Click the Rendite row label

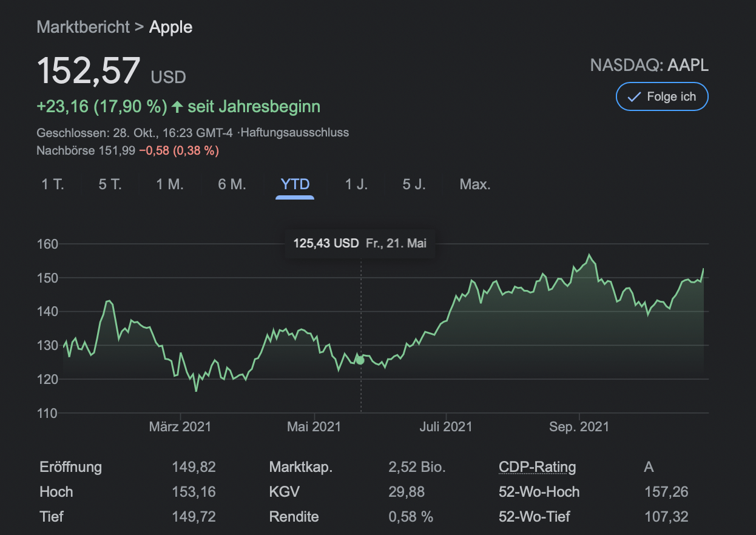tap(294, 517)
